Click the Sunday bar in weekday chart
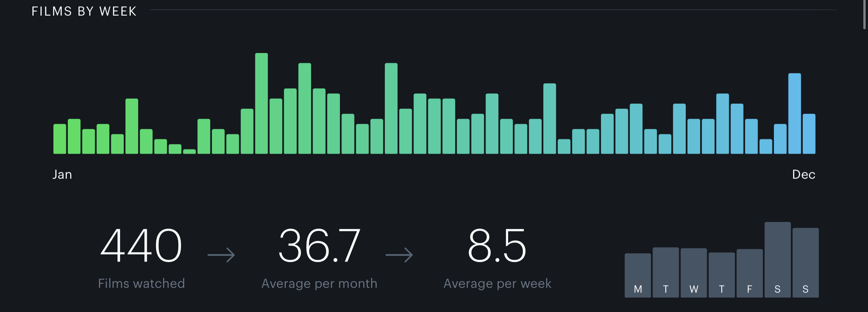Viewport: 868px width, 312px height. [x=805, y=262]
